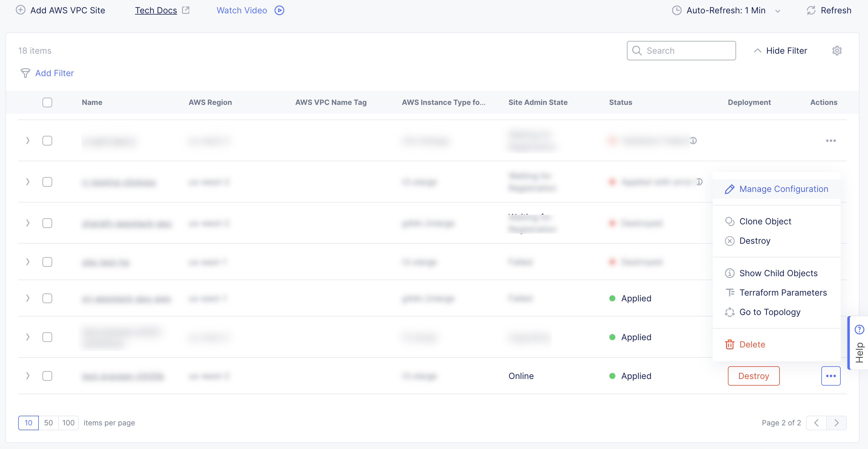
Task: Click the first row's three-dot actions icon
Action: click(x=831, y=140)
